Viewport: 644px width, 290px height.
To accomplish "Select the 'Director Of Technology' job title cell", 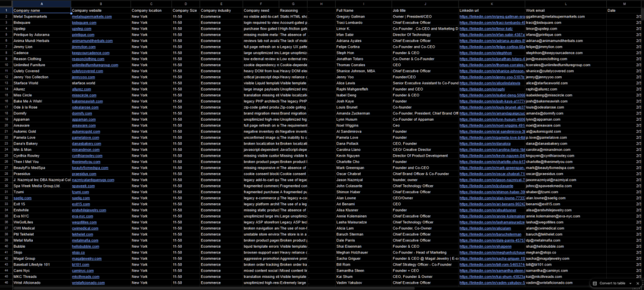I will pyautogui.click(x=425, y=35).
